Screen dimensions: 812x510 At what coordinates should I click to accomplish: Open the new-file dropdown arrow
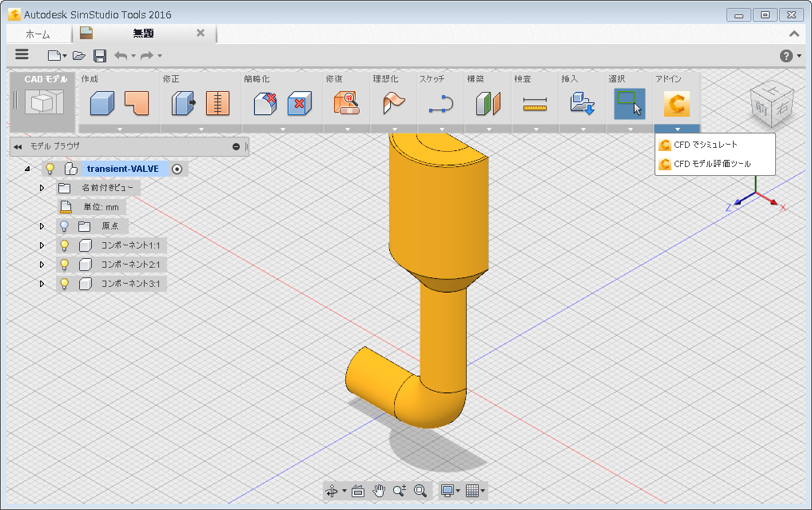click(65, 56)
